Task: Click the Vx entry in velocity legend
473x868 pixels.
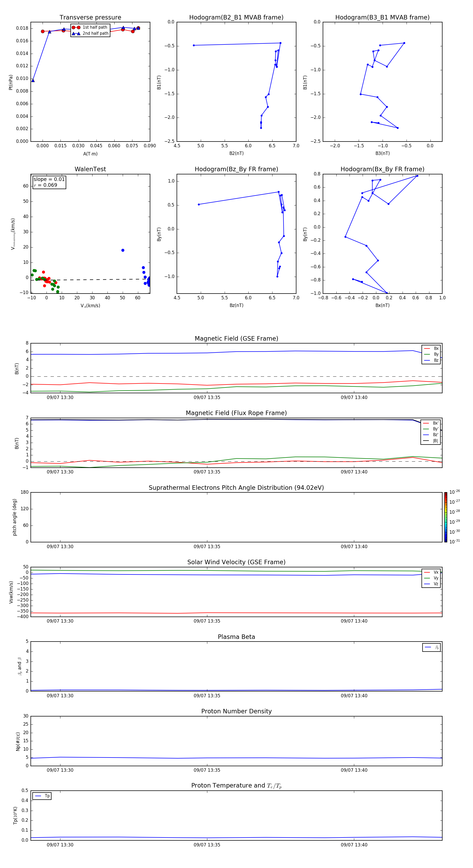Action: pyautogui.click(x=431, y=572)
